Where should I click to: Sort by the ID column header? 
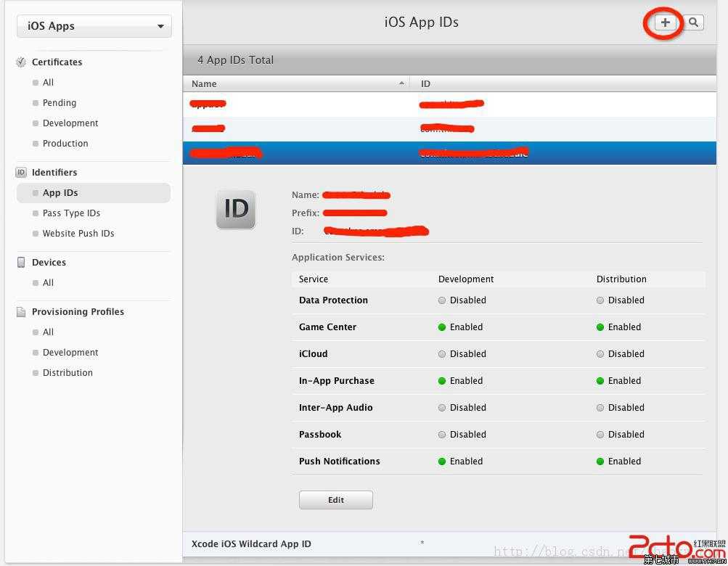[x=564, y=83]
